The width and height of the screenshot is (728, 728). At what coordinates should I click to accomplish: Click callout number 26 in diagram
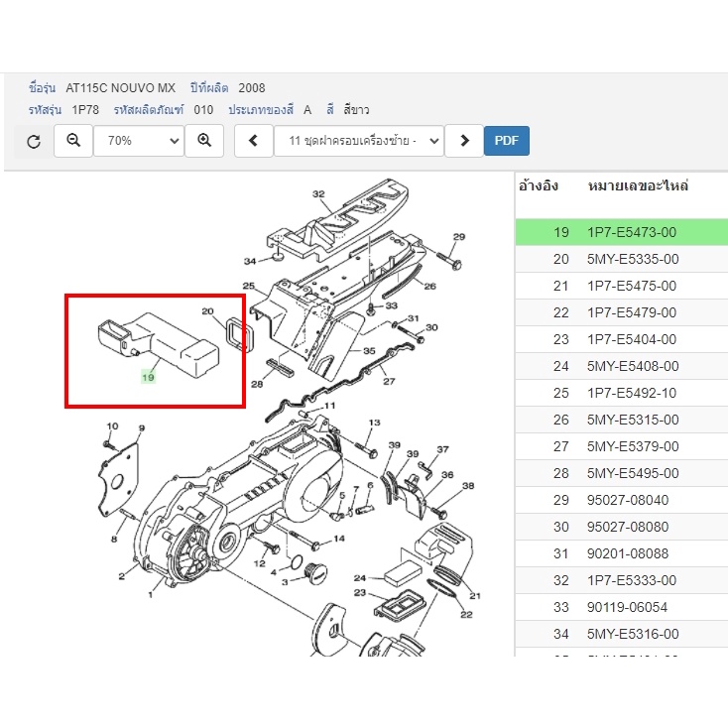[x=429, y=286]
